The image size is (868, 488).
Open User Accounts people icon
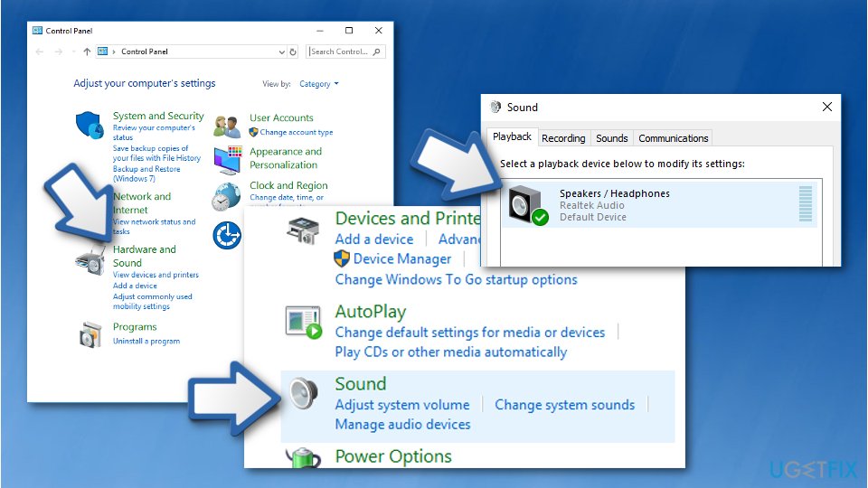tap(227, 127)
